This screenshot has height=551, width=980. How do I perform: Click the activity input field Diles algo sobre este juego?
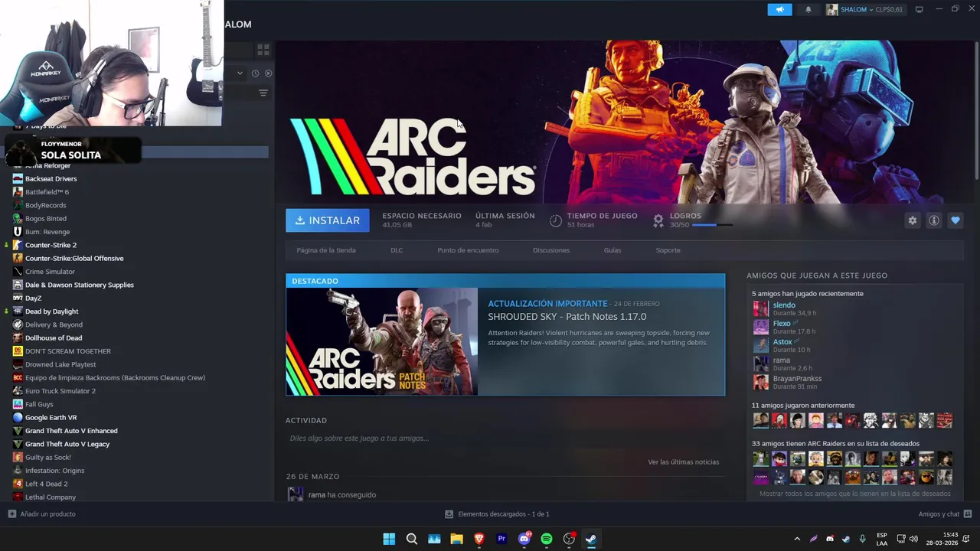click(x=505, y=439)
